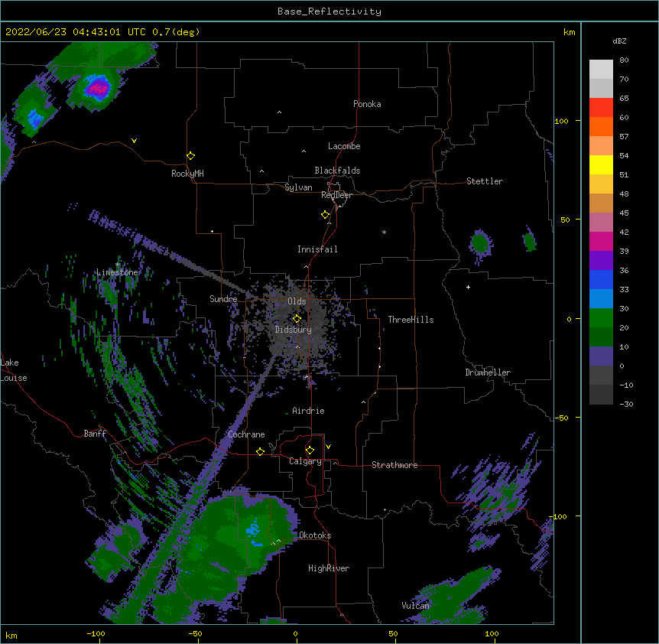This screenshot has width=659, height=644.
Task: Click the white plus marker north of Drumheller
Action: (x=468, y=287)
